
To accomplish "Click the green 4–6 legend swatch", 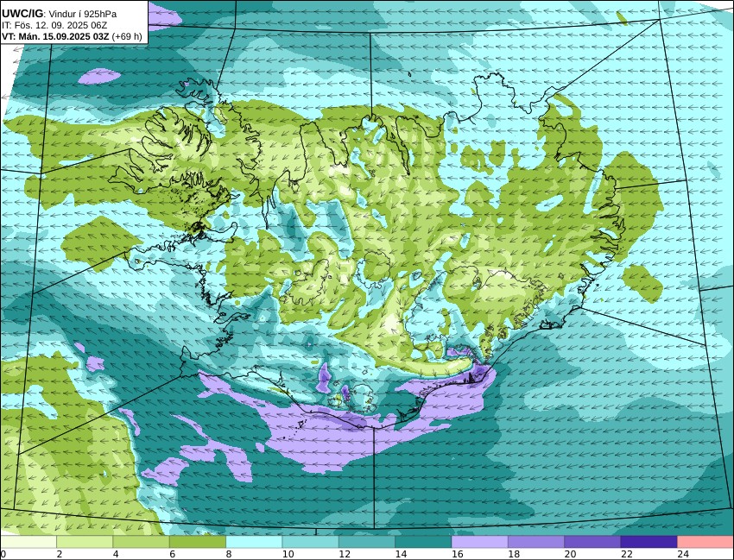I will [x=141, y=542].
